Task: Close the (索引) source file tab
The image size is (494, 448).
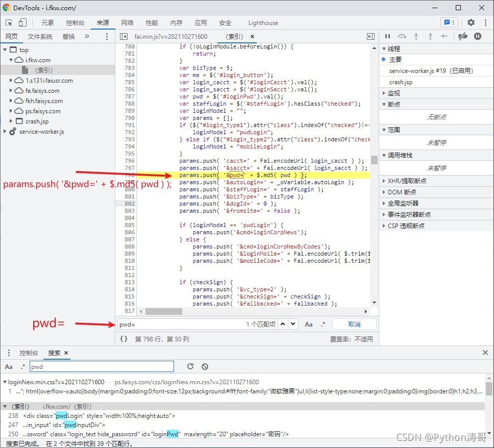Action: [x=252, y=37]
